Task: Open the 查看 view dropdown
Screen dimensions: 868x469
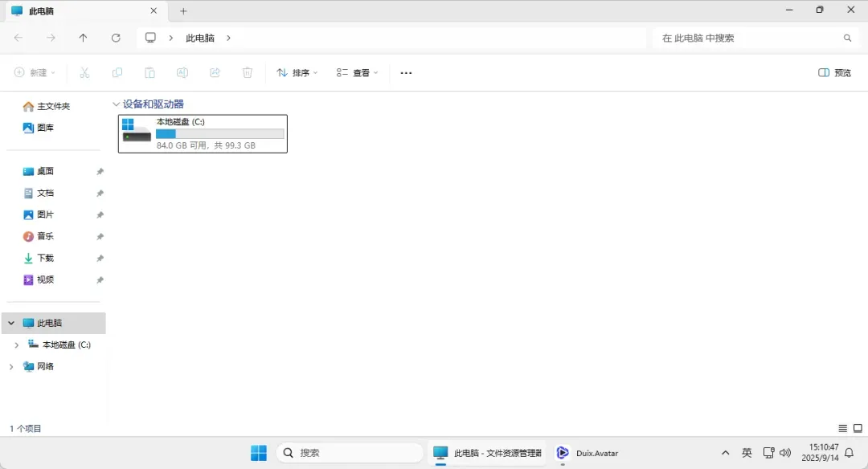Action: pos(357,73)
